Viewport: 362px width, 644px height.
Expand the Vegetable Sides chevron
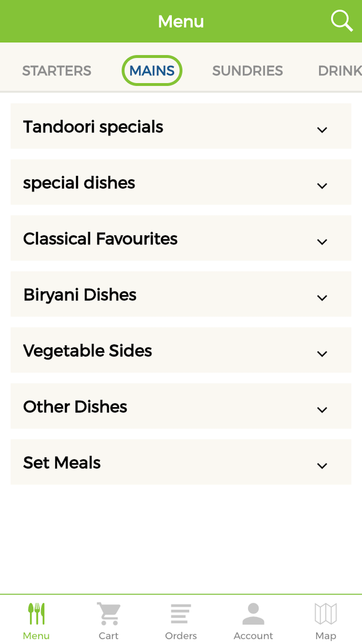[x=322, y=354]
